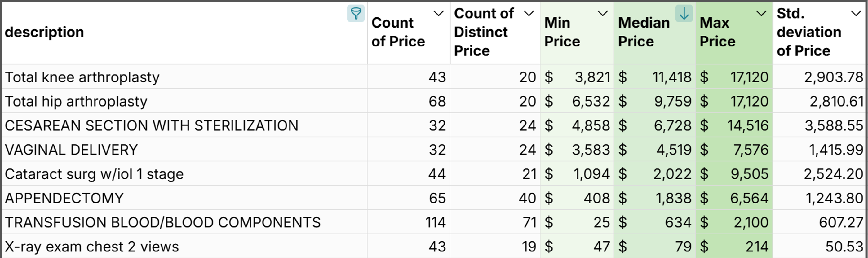Image resolution: width=868 pixels, height=258 pixels.
Task: Select the Max Price value for Total hip arthroplasty
Action: 735,101
